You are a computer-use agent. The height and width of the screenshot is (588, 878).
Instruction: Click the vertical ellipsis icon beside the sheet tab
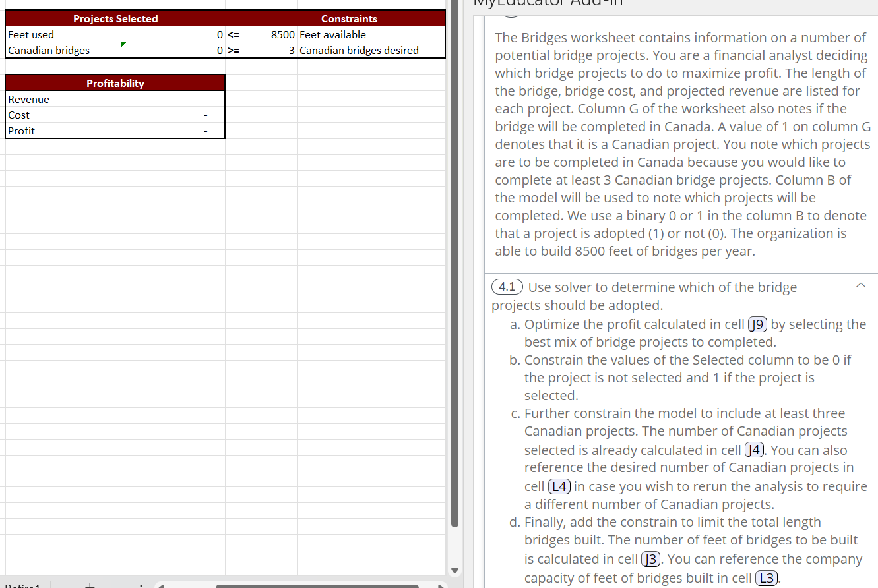click(x=141, y=585)
